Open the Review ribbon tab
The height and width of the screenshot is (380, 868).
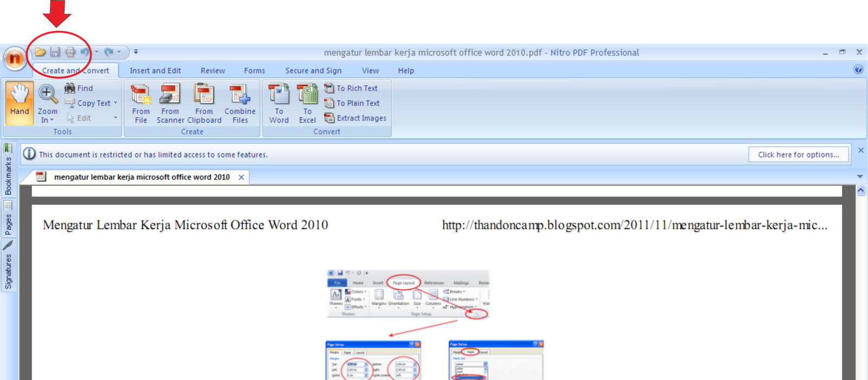pyautogui.click(x=213, y=70)
